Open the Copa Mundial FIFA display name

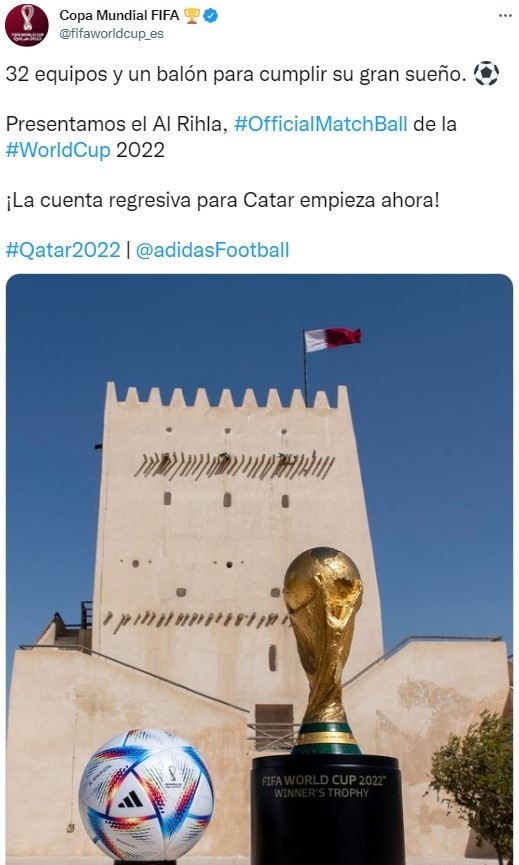(x=119, y=16)
